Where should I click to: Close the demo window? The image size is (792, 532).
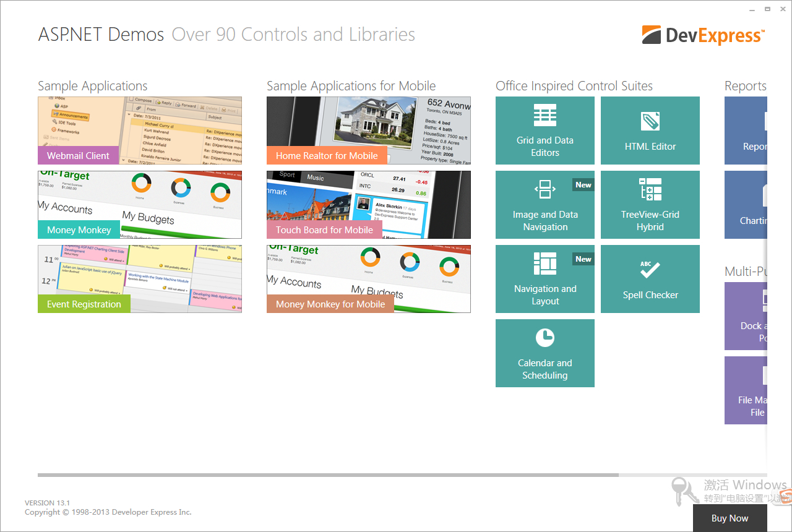782,9
